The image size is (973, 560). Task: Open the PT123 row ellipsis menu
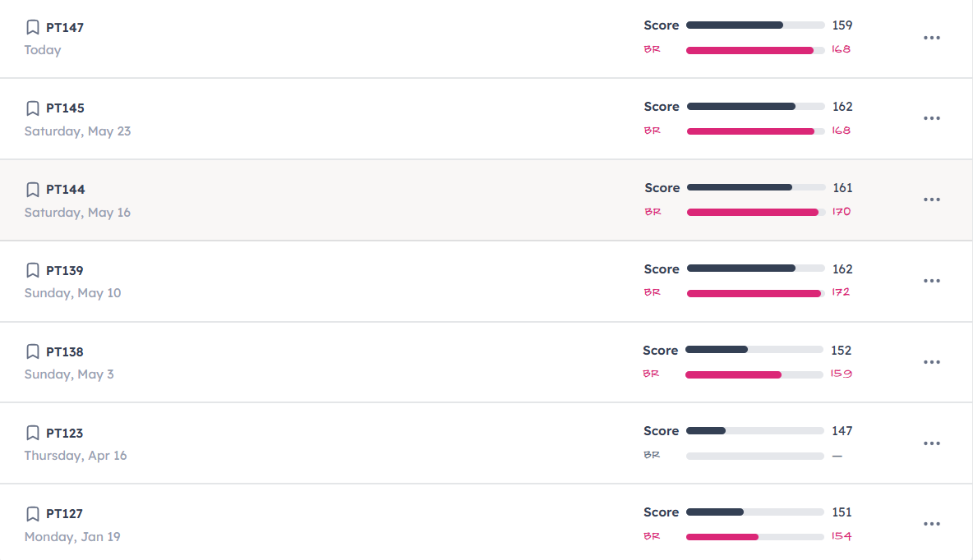931,443
